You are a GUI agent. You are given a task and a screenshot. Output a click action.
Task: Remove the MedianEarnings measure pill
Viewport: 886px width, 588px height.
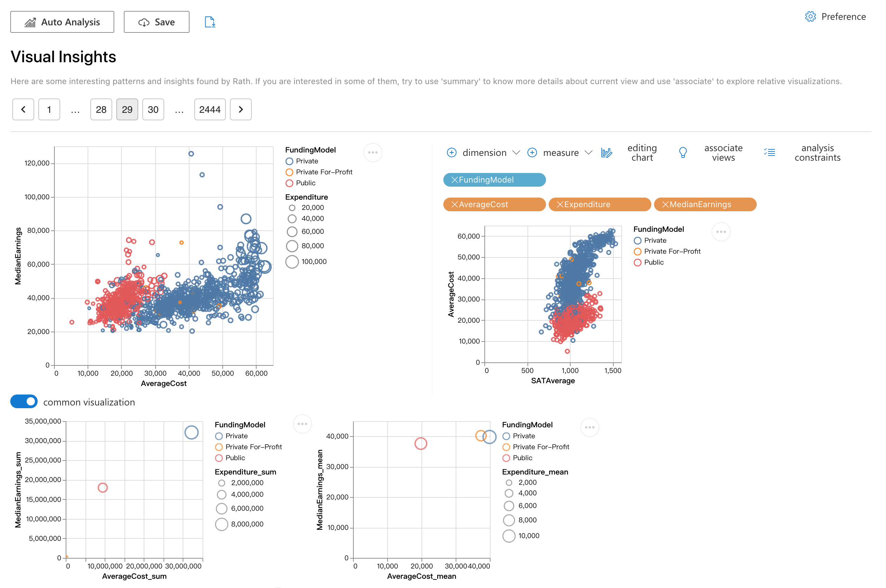(x=665, y=204)
